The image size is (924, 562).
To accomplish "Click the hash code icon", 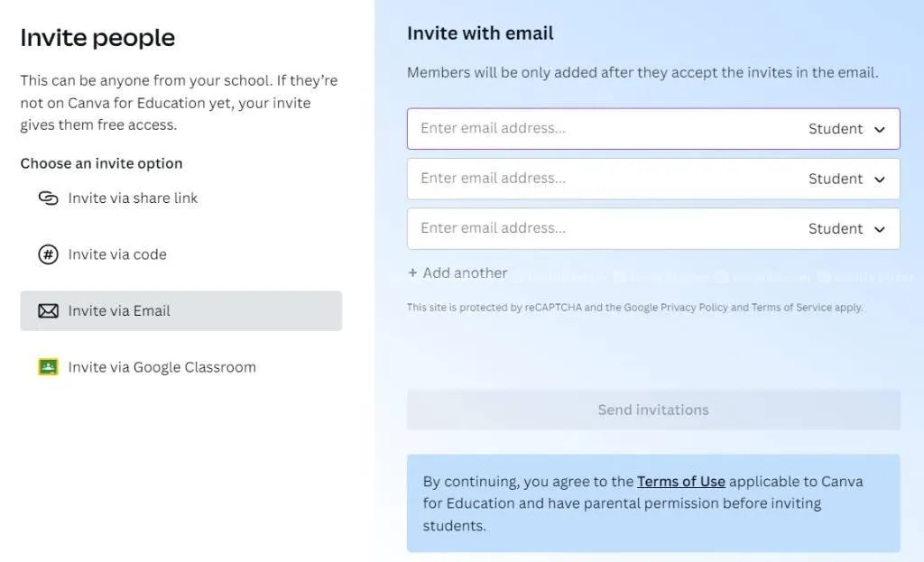I will point(48,254).
